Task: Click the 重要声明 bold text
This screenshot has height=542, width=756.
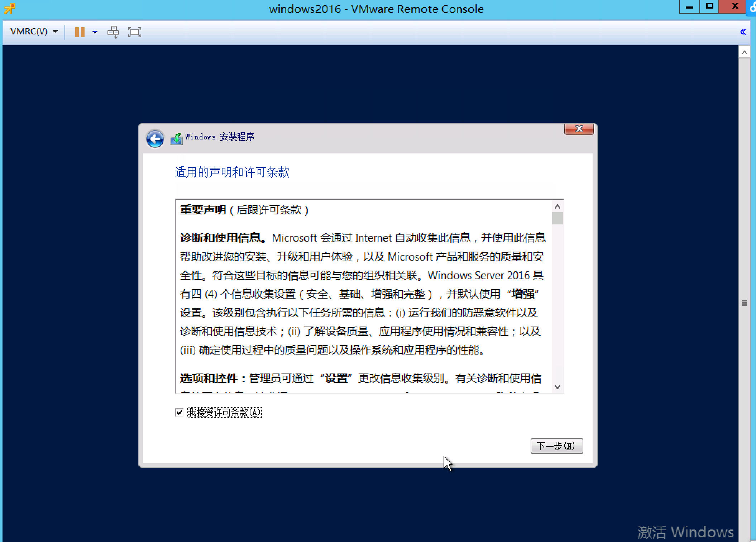Action: pos(203,210)
